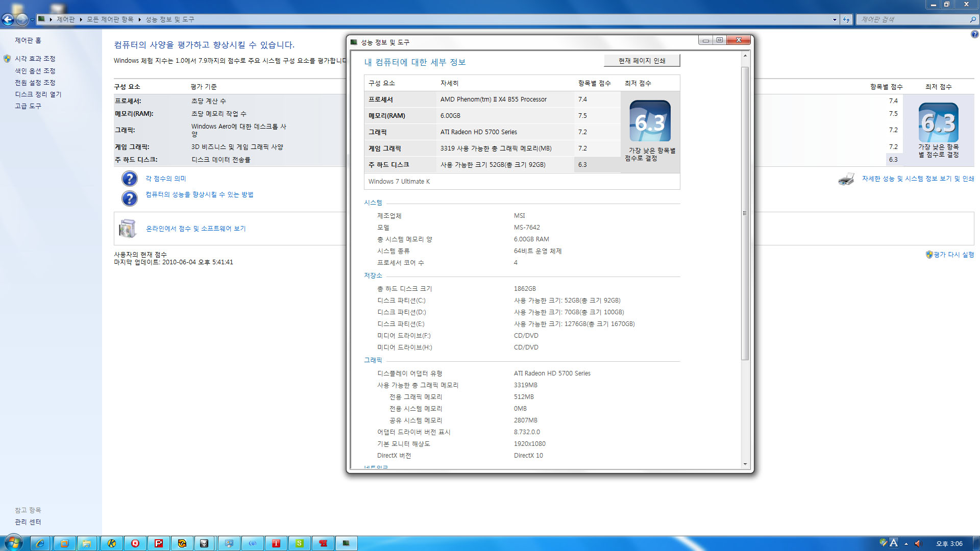Click the 6.3 score badge in detail window
This screenshot has height=551, width=980.
pos(650,121)
